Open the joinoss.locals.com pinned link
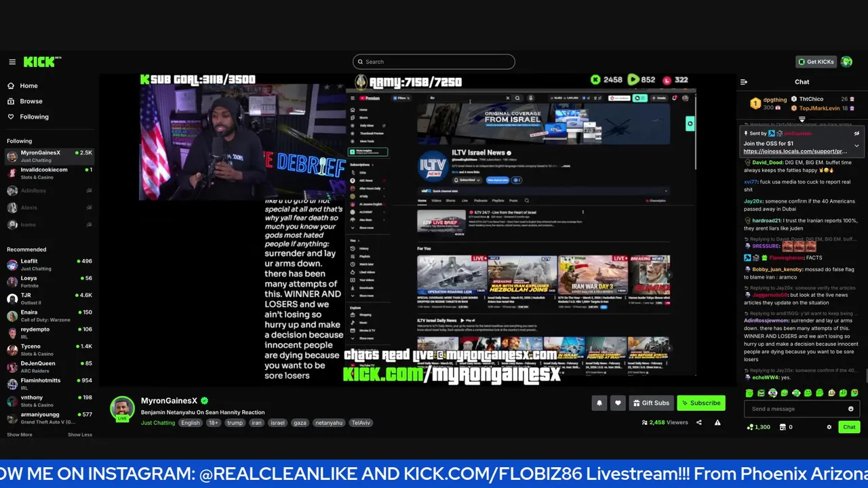Image resolution: width=868 pixels, height=488 pixels. point(795,151)
